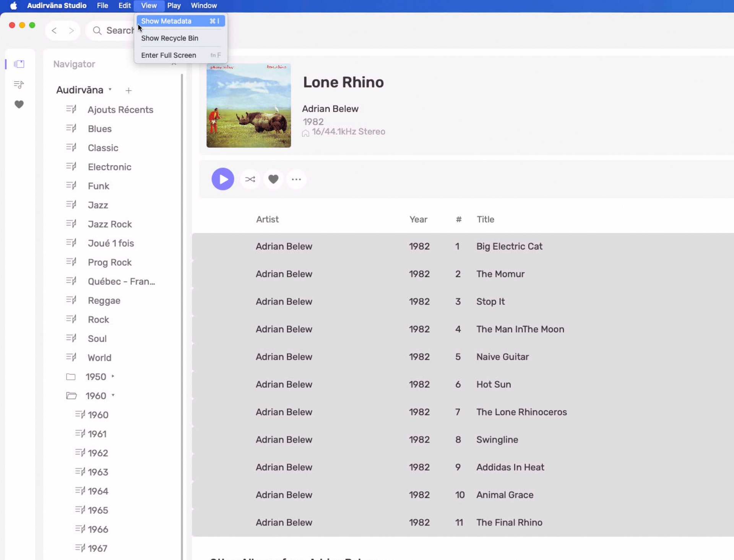
Task: Toggle shuffle playback for the album
Action: point(250,179)
